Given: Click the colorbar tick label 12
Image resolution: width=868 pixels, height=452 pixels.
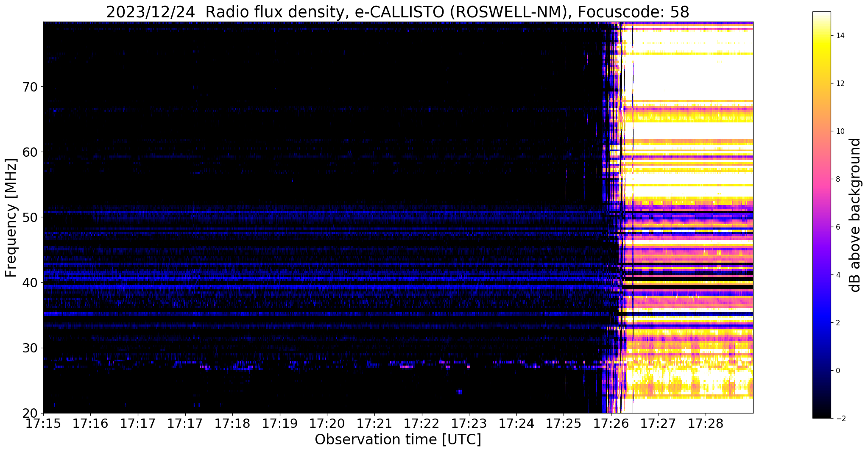Looking at the screenshot, I should coord(840,83).
